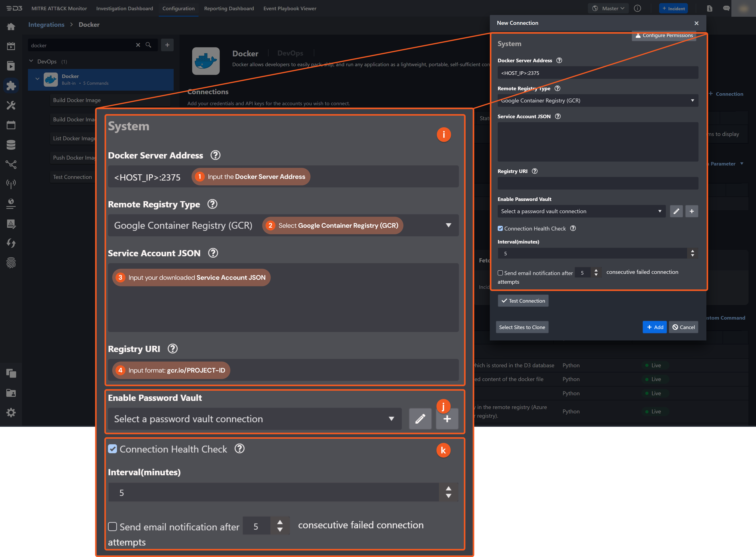This screenshot has width=756, height=557.
Task: Click the fingerprint icon in the sidebar
Action: tap(11, 263)
